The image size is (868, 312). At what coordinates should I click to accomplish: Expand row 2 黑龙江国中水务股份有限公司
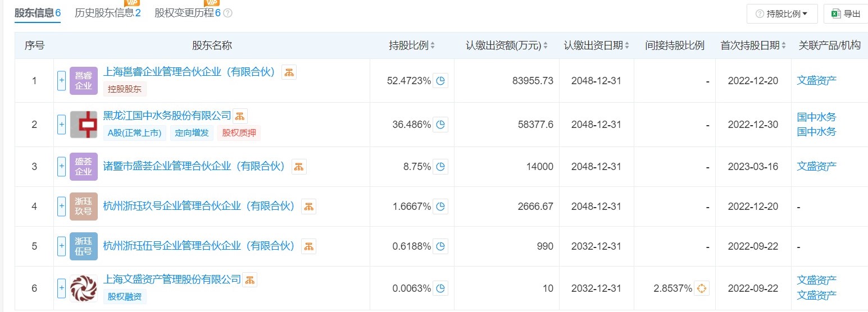click(x=62, y=125)
